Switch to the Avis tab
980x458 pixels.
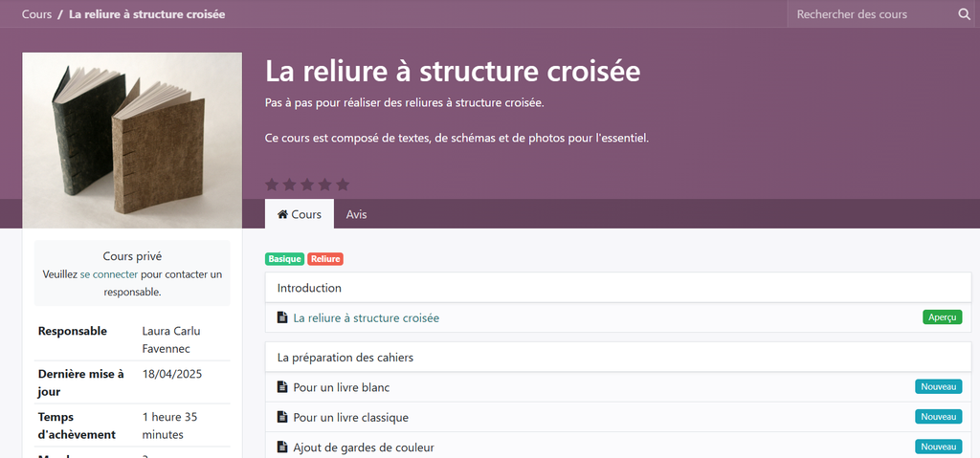tap(356, 214)
